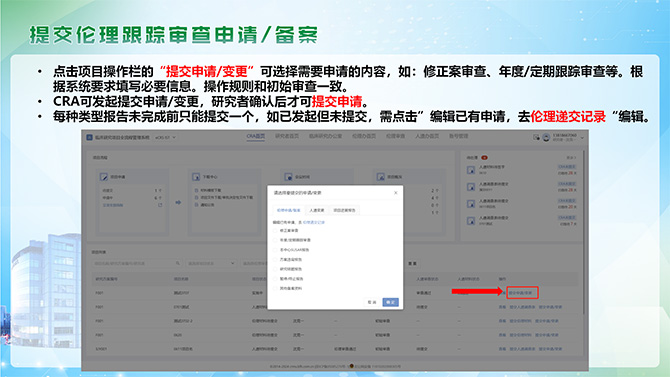
Task: Open the 伦理办首页 nav tab
Action: (364, 136)
